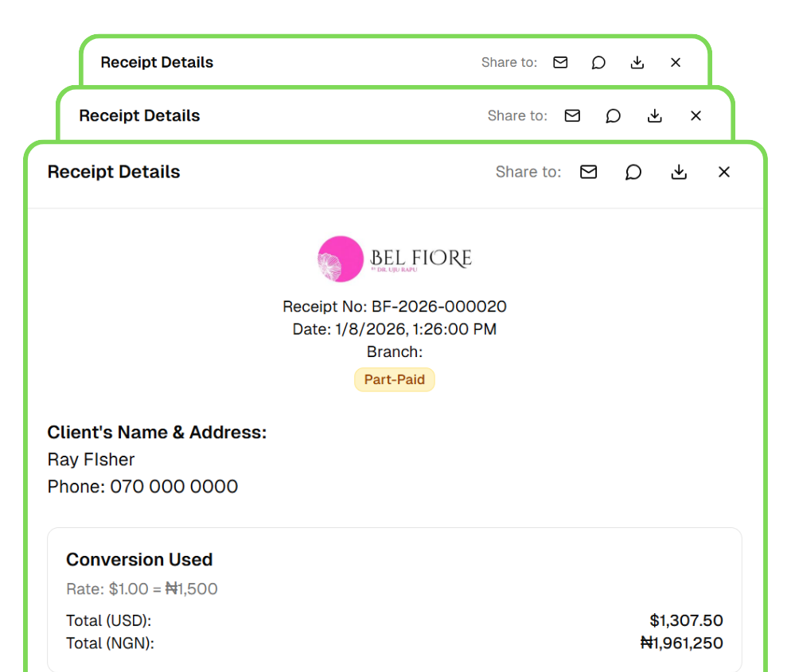Click receipt number BF-2026-000020
791x672 pixels.
pos(395,306)
